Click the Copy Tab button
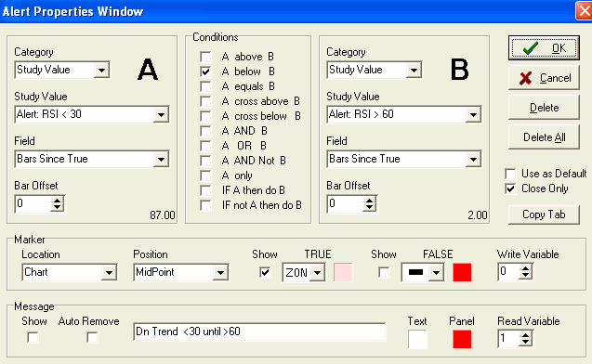 point(544,214)
